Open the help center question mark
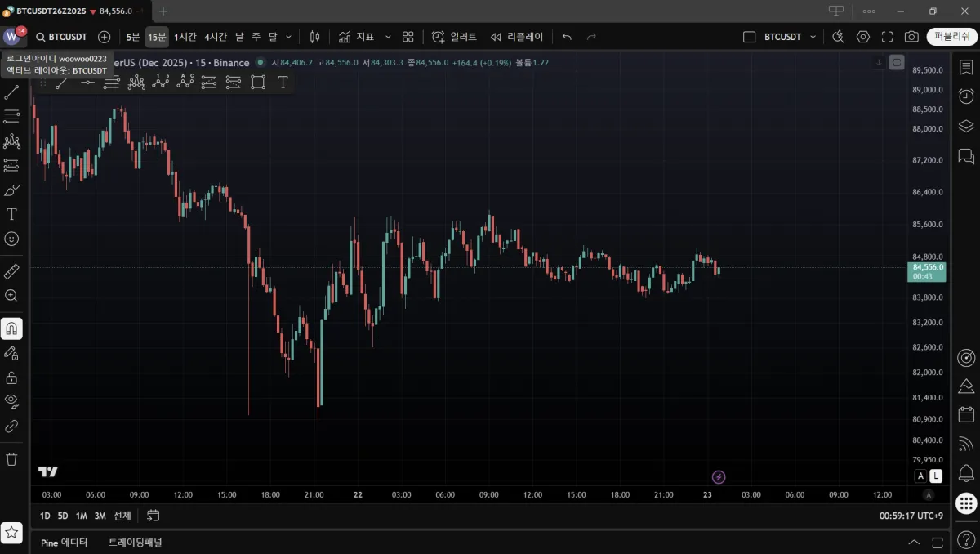This screenshot has height=554, width=980. point(966,539)
